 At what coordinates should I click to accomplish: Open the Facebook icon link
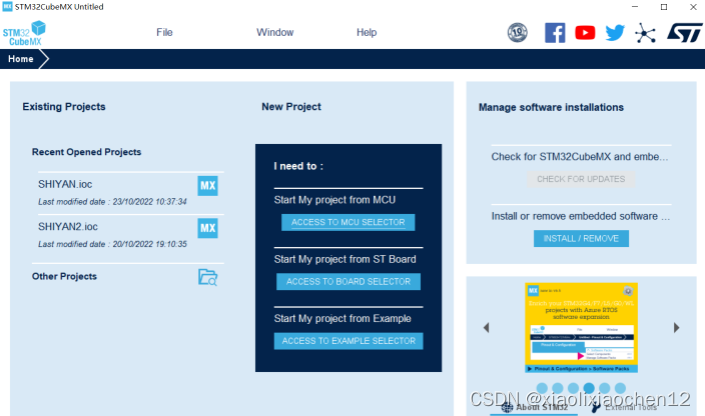(555, 33)
